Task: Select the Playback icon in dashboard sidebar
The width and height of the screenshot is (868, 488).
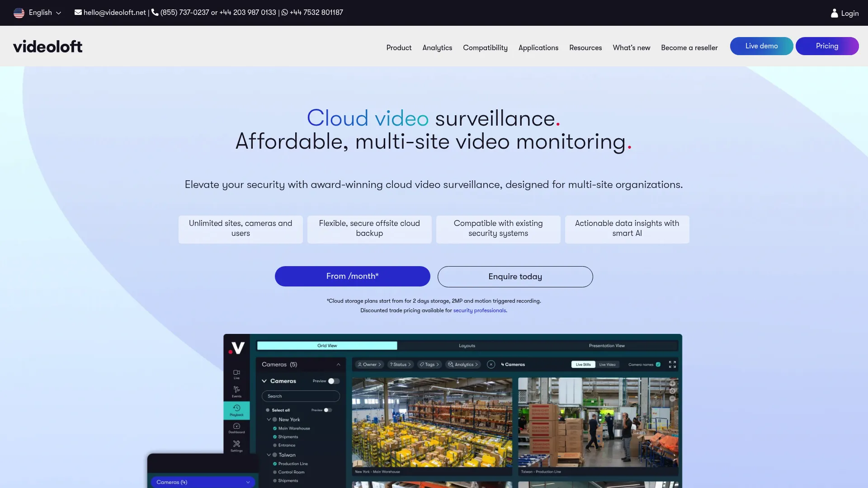Action: 236,410
